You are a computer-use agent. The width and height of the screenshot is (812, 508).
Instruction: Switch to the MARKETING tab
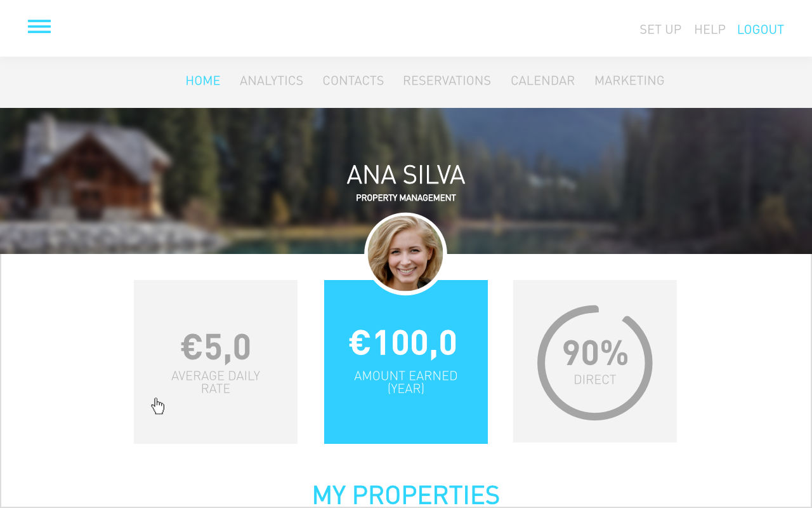coord(629,81)
